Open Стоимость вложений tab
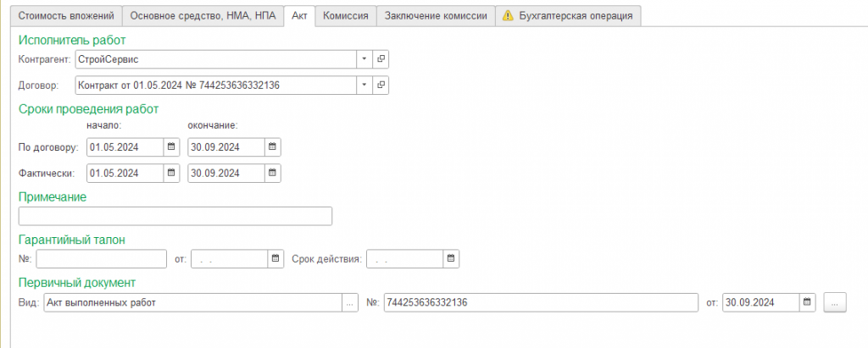This screenshot has width=868, height=348. (66, 15)
